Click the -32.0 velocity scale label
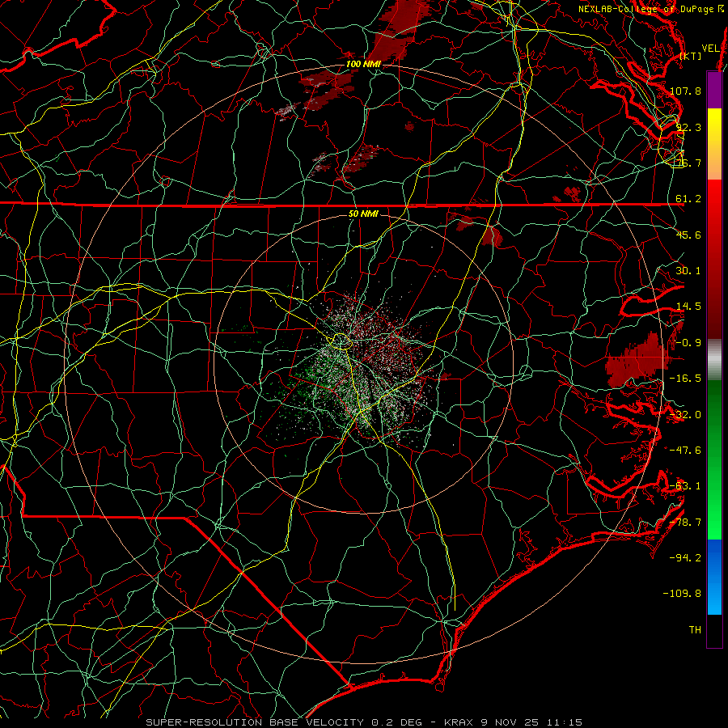Image resolution: width=728 pixels, height=728 pixels. pyautogui.click(x=685, y=415)
